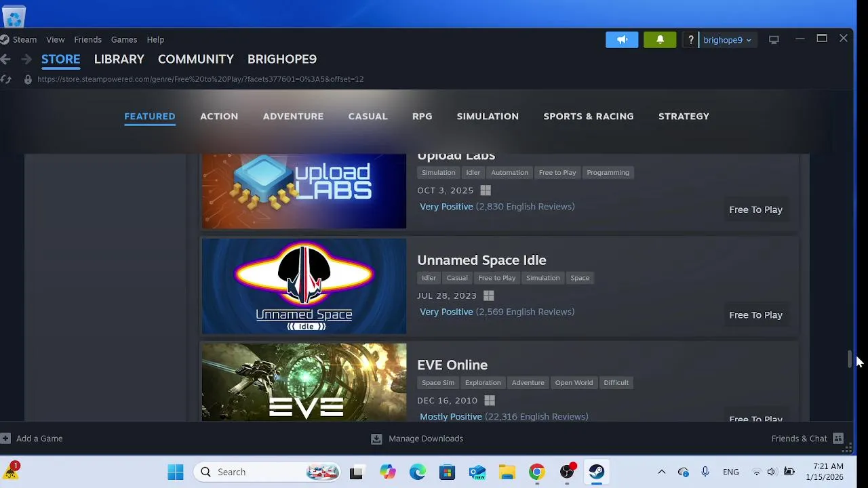Open the Help menu

pyautogui.click(x=155, y=39)
